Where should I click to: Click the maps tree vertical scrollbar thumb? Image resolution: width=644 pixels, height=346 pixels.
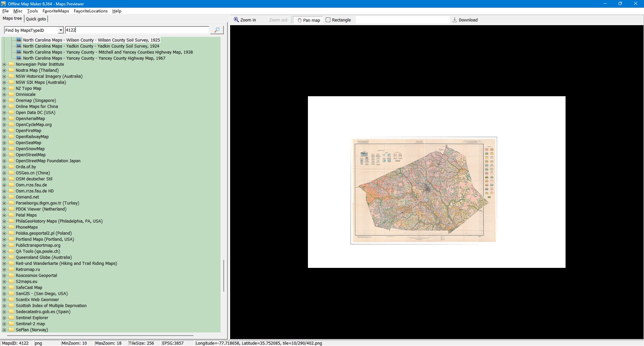[x=223, y=275]
